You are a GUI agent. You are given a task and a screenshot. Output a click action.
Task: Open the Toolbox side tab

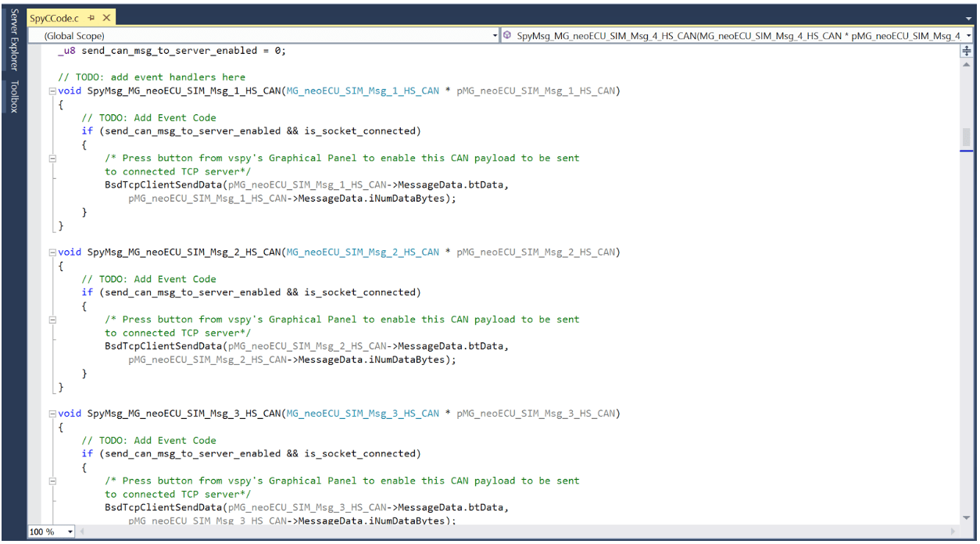point(13,96)
